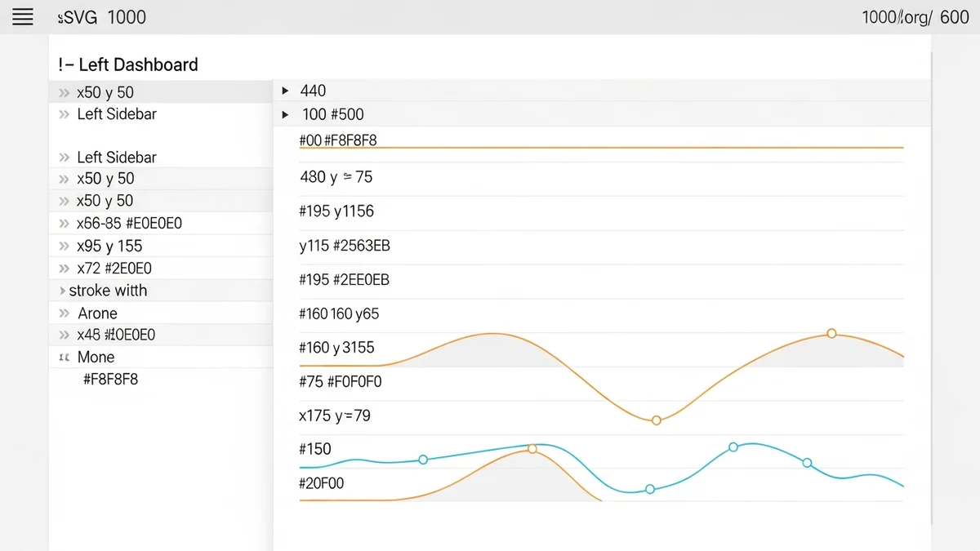The height and width of the screenshot is (551, 980).
Task: Expand the stroke witth item
Action: 62,291
